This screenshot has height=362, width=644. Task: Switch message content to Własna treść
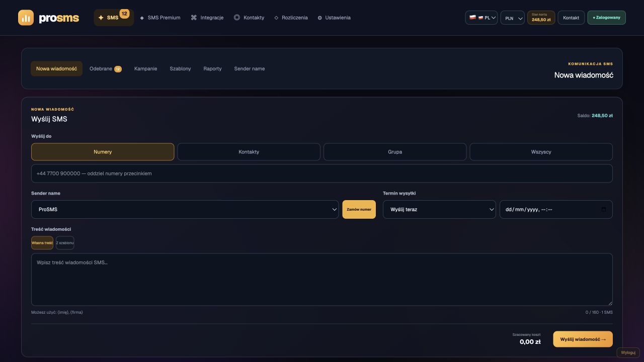coord(42,243)
